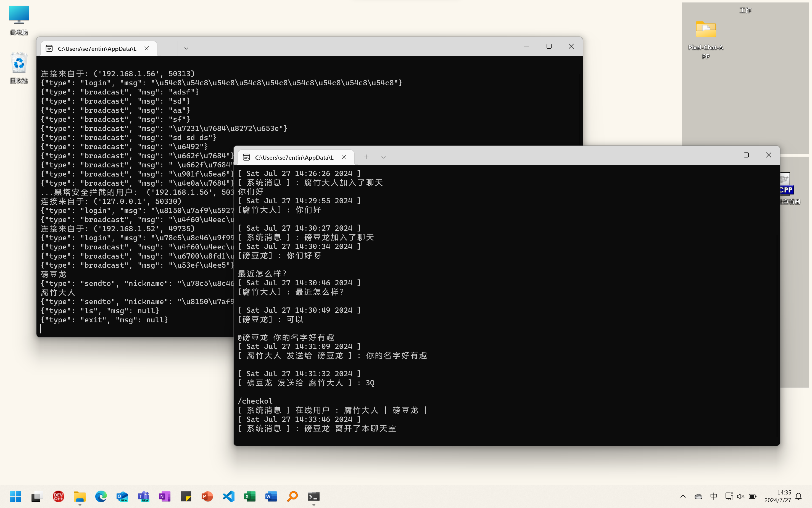The width and height of the screenshot is (812, 508).
Task: Open the OneDrive cloud tray icon
Action: tap(698, 496)
